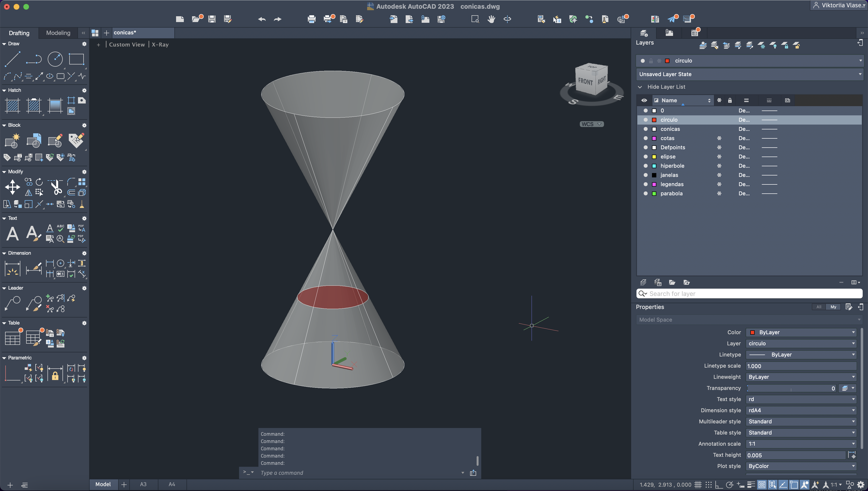
Task: Toggle visibility of parabola layer
Action: (x=645, y=194)
